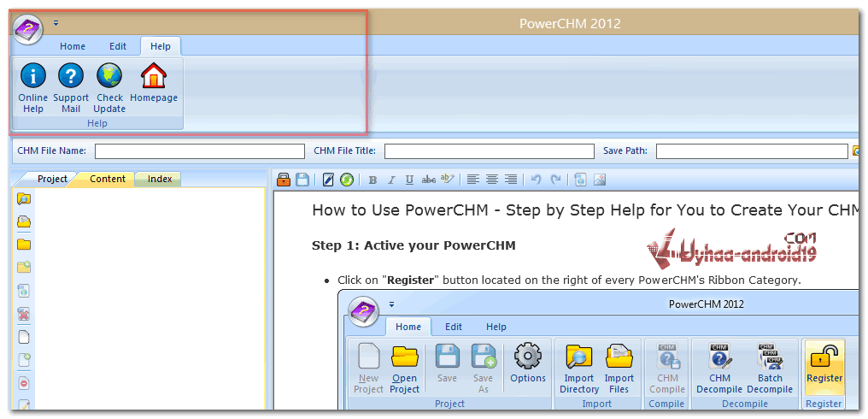The image size is (868, 419).
Task: Click the page with green plus sidebar icon
Action: click(24, 360)
